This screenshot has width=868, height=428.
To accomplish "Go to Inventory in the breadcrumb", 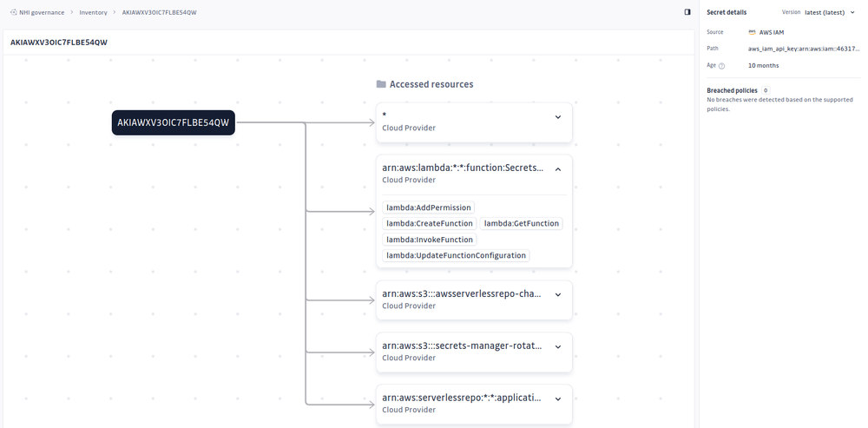I will 94,13.
